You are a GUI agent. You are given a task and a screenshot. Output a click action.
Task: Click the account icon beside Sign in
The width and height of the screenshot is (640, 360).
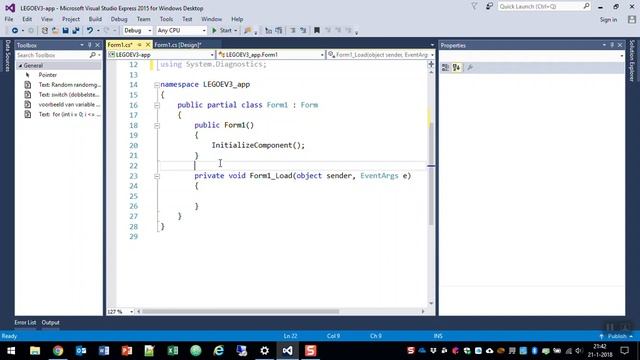[x=632, y=19]
